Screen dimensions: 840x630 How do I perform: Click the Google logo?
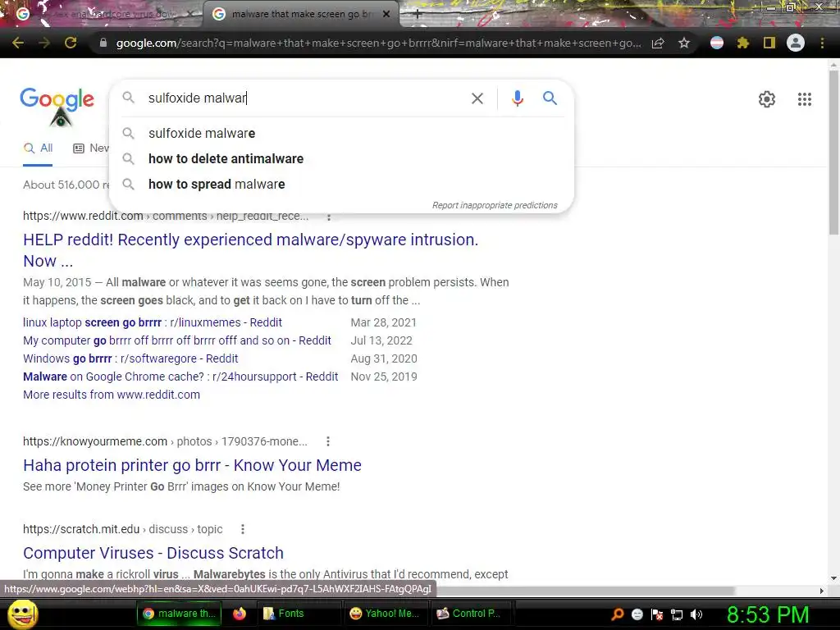57,99
